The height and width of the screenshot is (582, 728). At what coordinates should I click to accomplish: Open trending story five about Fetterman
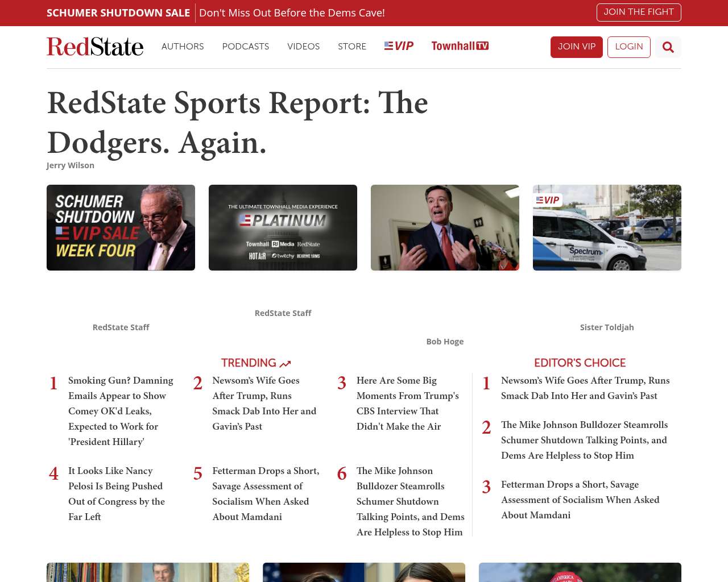coord(266,494)
